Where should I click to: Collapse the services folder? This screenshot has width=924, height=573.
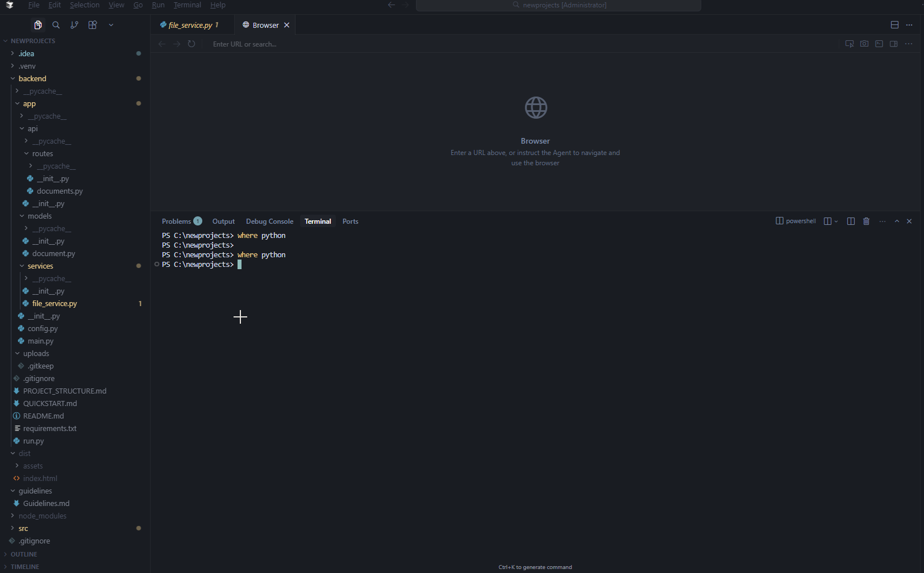click(75, 266)
